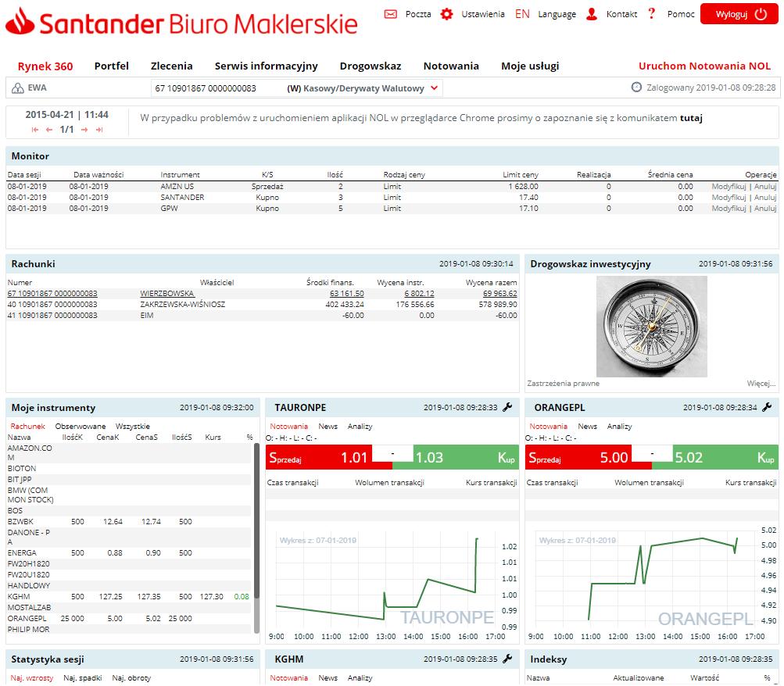Click Więcej... in Drogowskaz inwestycyjny

761,383
